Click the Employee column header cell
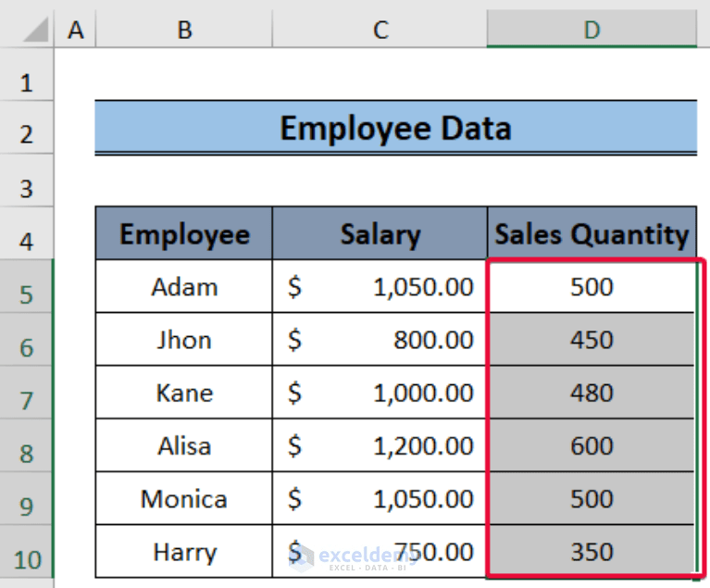This screenshot has width=710, height=588. [184, 233]
